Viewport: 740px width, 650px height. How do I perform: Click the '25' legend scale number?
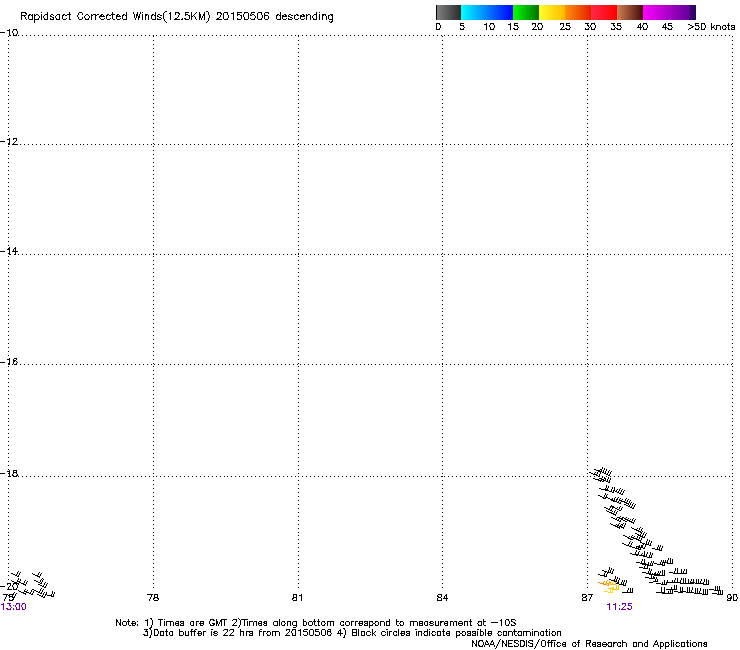pyautogui.click(x=565, y=27)
